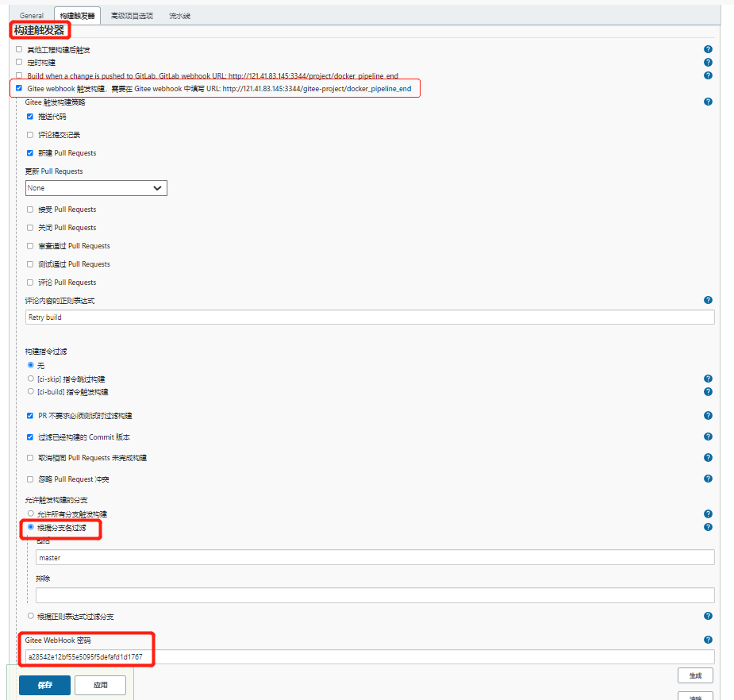Toggle 过滤已经构建的 Commit 版本 checkbox
Screen dimensions: 734x700
30,437
